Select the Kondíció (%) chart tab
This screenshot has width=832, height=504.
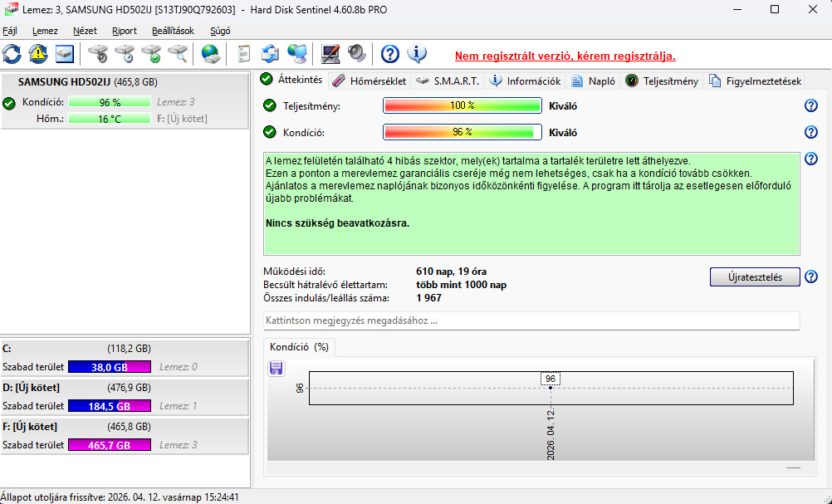(299, 347)
